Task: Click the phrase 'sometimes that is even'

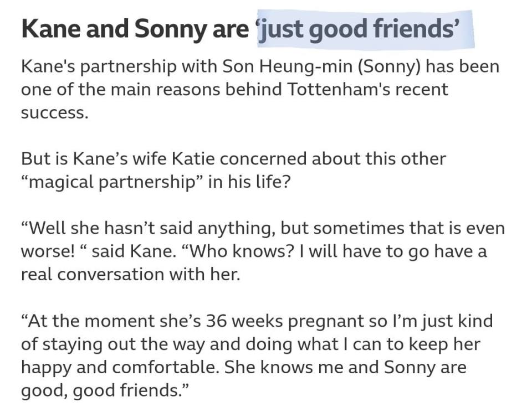Action: 409,228
